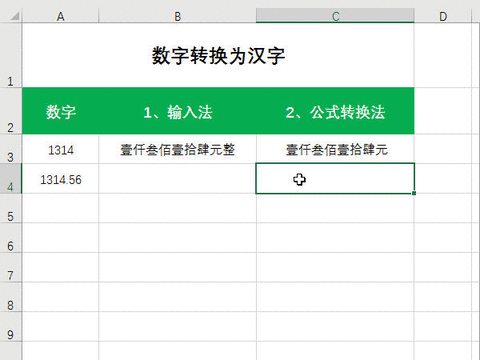Viewport: 480px width, 360px height.
Task: Click empty cell B4 beside 1314.56
Action: click(x=178, y=179)
